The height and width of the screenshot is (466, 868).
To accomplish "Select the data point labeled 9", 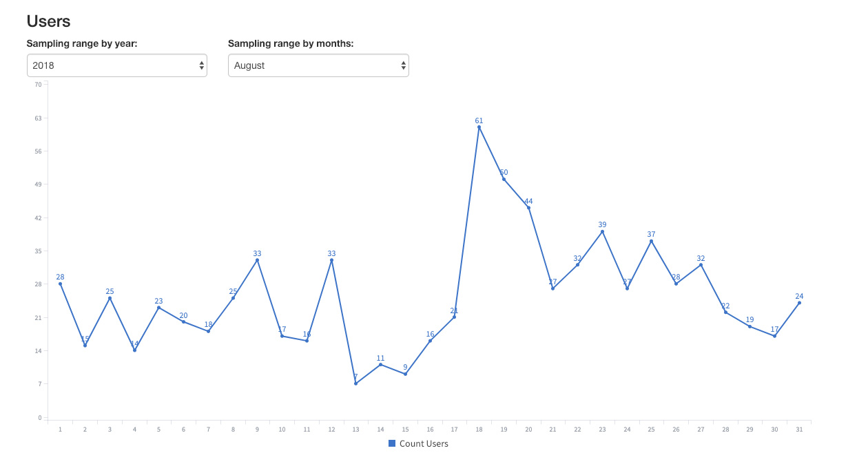I will pyautogui.click(x=405, y=374).
